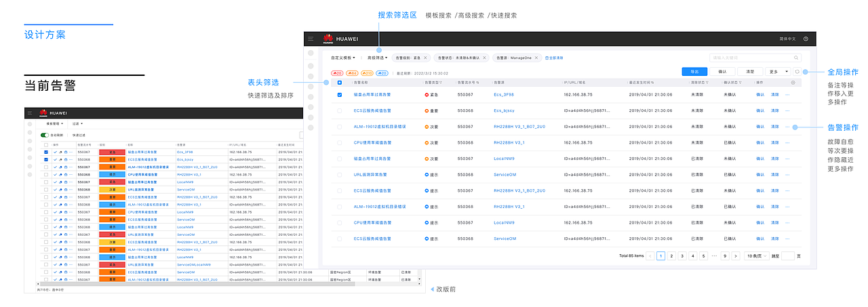
Task: Go to page 3 in pagination
Action: 682,255
